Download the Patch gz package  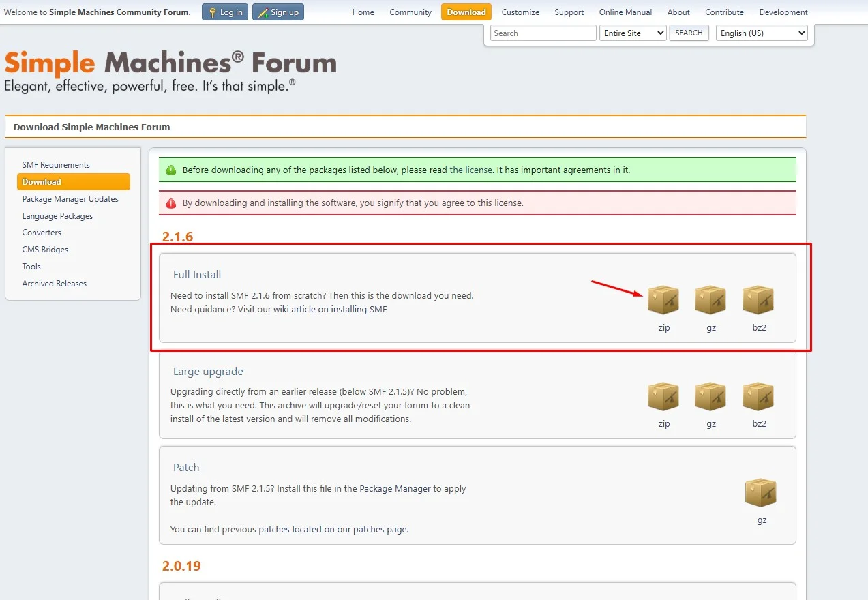[761, 492]
